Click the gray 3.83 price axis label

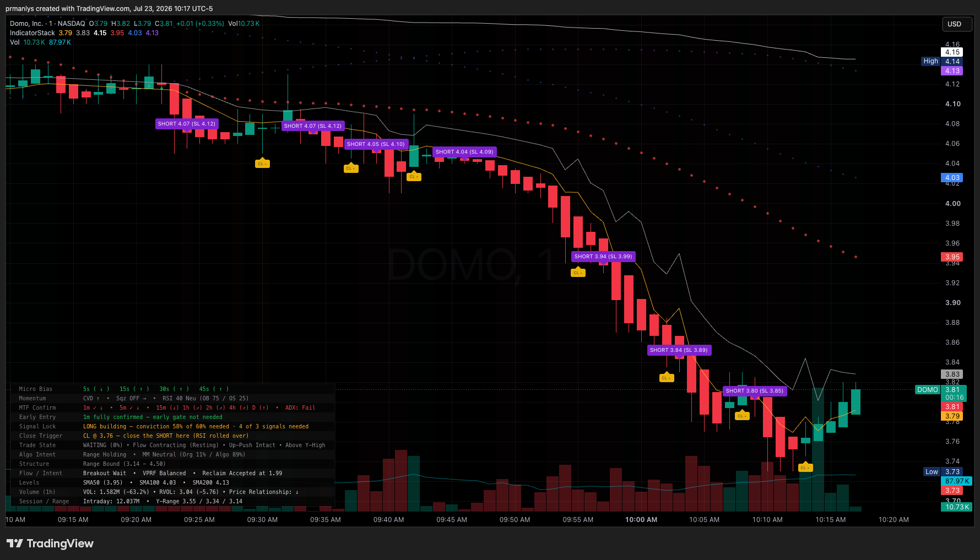952,374
